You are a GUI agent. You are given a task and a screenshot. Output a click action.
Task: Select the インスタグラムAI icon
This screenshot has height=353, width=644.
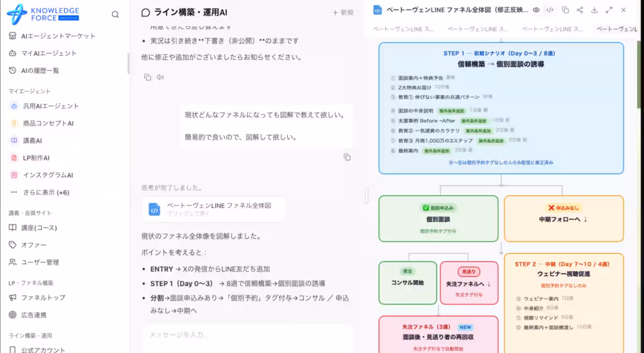[14, 175]
